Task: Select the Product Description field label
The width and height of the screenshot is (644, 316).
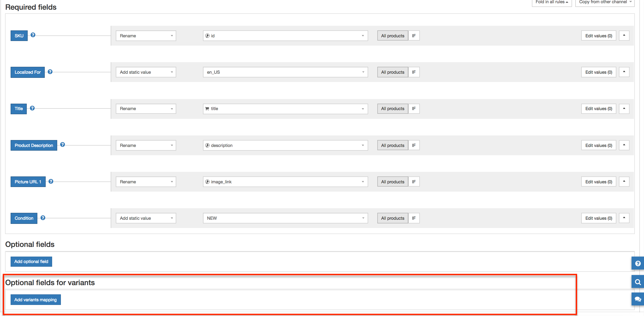Action: coord(34,145)
